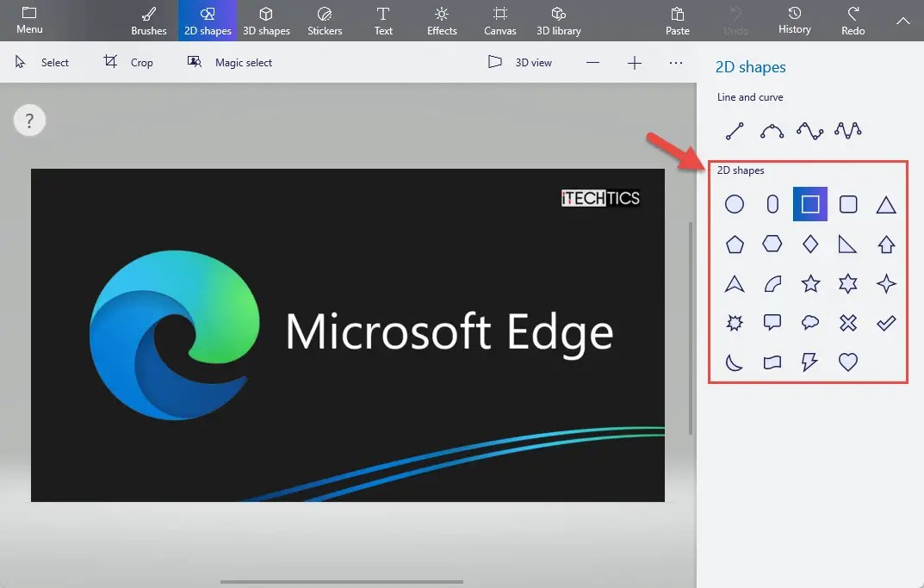
Task: Open the more options ellipsis menu
Action: 676,62
